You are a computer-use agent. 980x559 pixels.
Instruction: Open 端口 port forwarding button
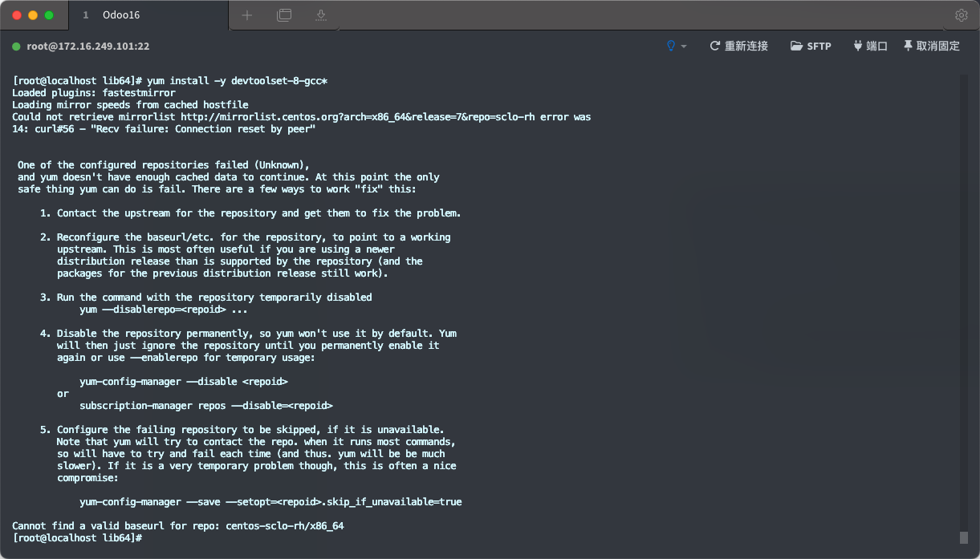tap(870, 47)
